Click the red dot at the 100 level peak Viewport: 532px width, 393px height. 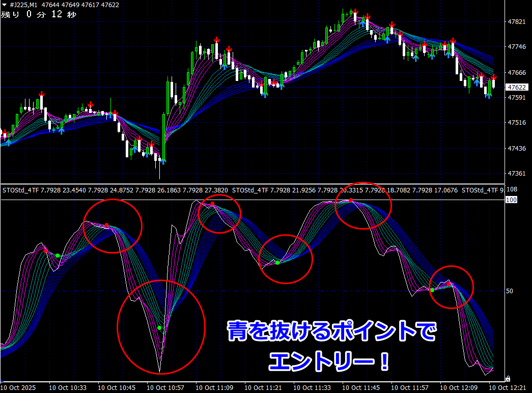click(351, 200)
